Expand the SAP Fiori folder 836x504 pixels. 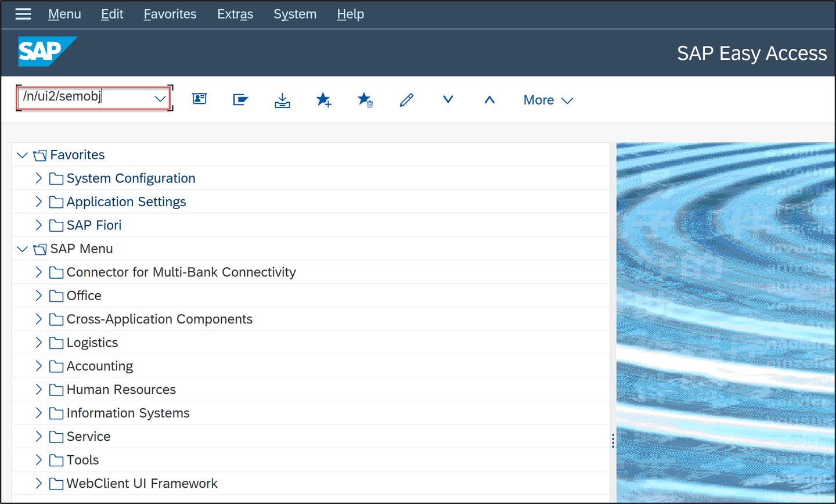(x=38, y=225)
